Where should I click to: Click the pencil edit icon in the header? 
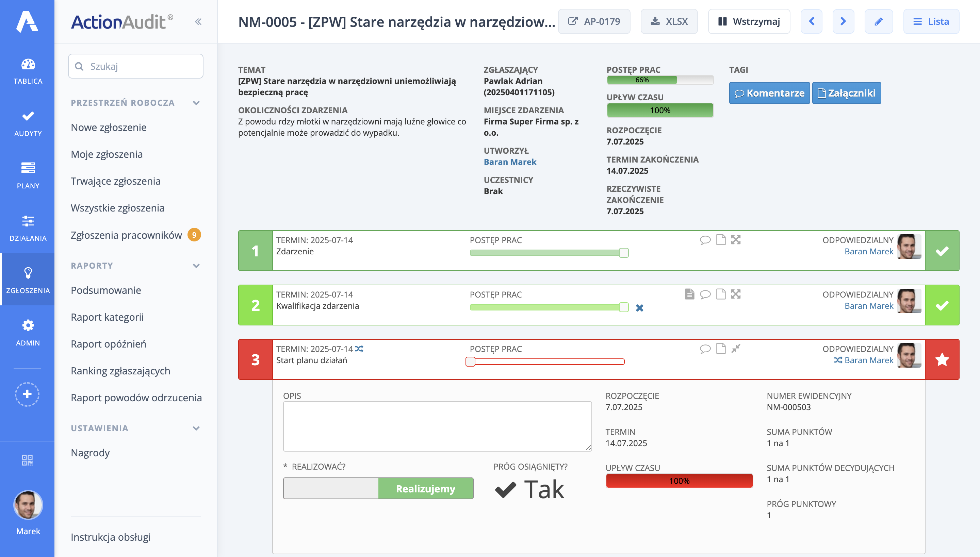(x=879, y=22)
